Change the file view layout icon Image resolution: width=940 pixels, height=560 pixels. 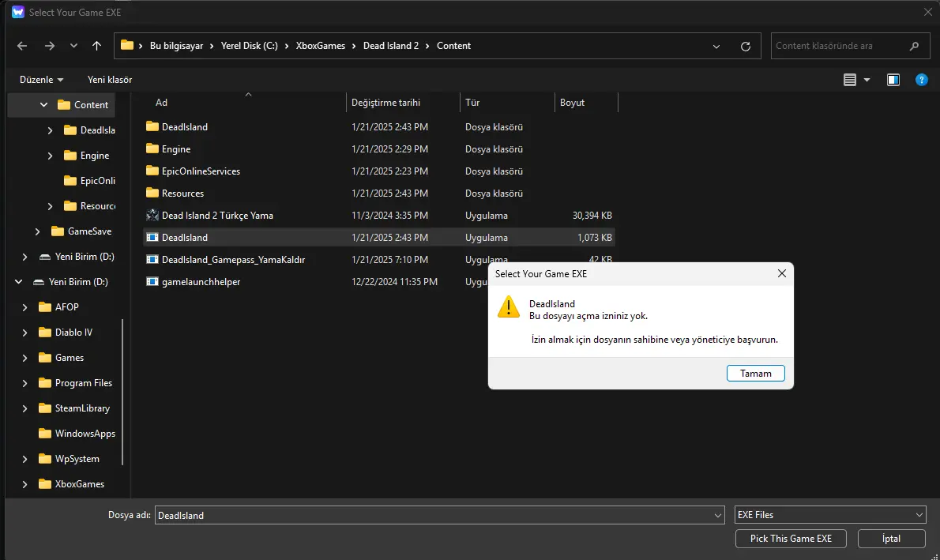(x=849, y=80)
